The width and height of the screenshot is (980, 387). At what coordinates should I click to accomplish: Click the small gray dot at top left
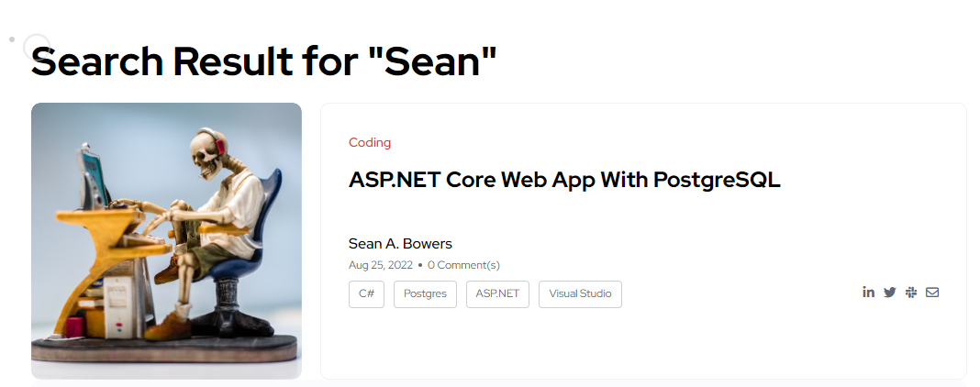point(12,40)
